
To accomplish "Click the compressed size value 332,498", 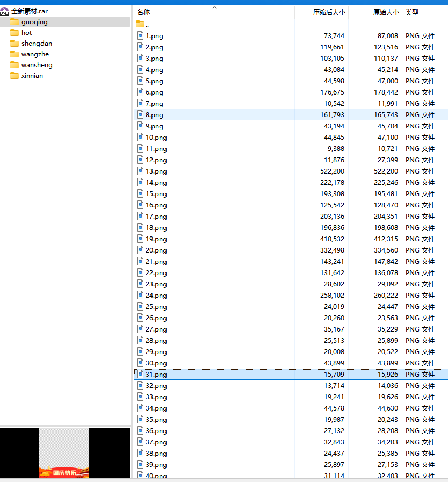I will [332, 250].
